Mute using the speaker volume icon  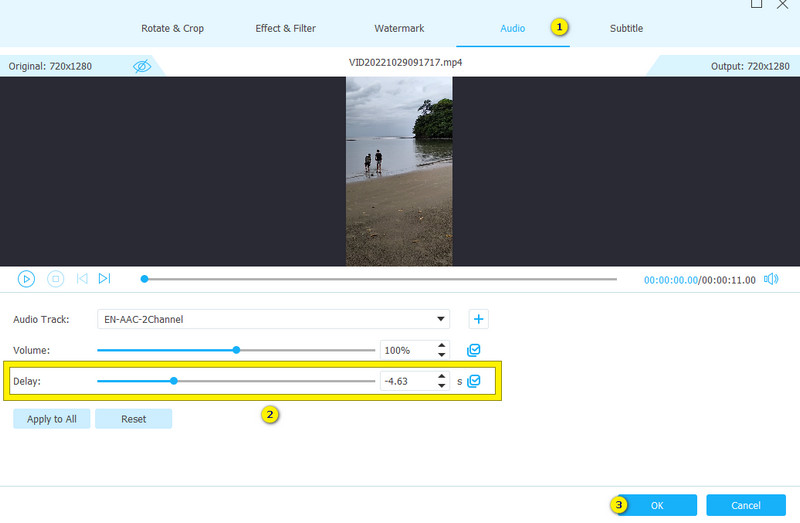coord(770,279)
